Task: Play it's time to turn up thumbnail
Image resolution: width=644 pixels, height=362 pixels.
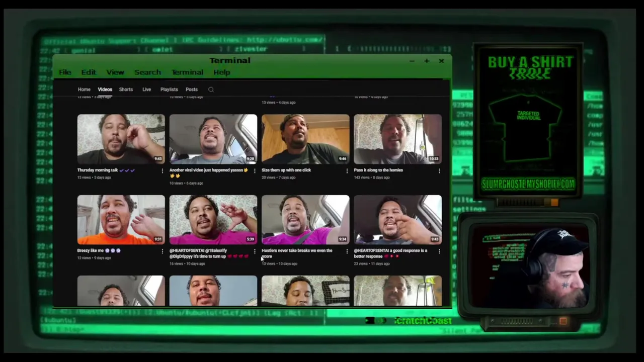Action: 213,219
